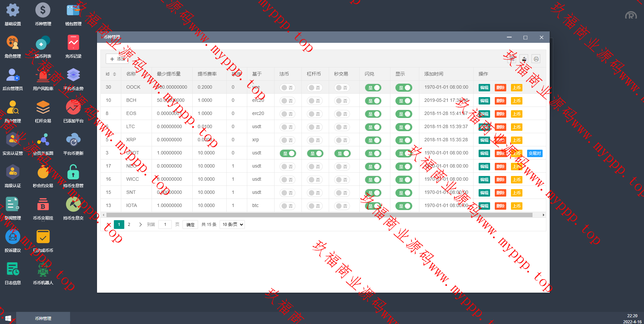
Task: Open the 日志信息 log info icon
Action: pyautogui.click(x=13, y=270)
